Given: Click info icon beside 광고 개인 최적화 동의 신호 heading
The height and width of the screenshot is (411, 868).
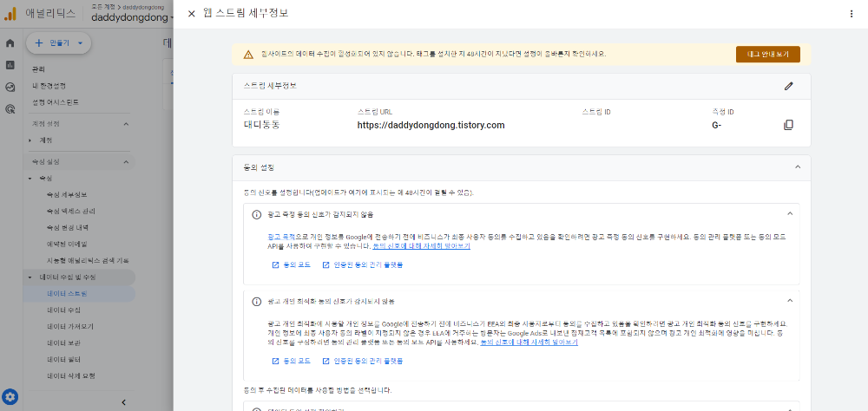Looking at the screenshot, I should tap(256, 302).
